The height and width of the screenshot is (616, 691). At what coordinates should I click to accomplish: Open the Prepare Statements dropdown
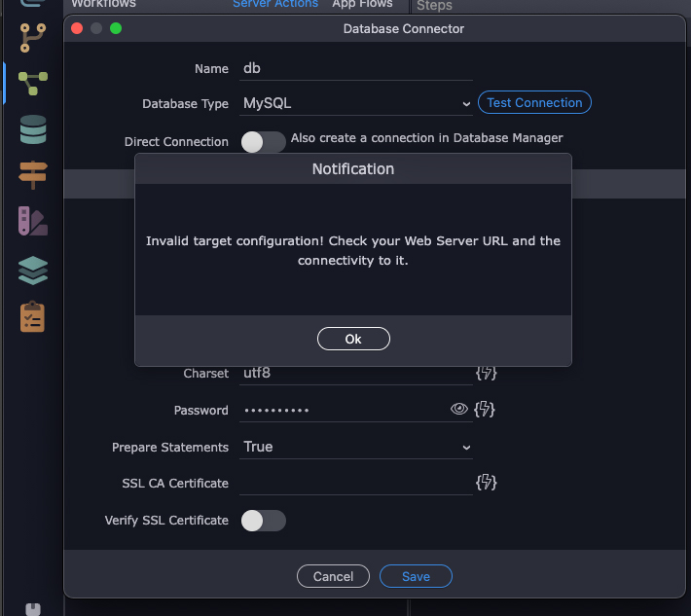355,447
